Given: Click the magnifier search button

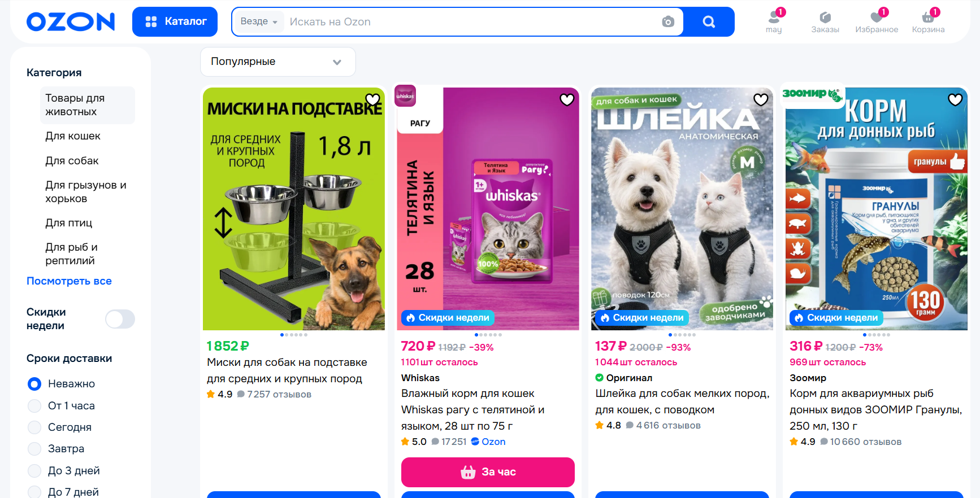Looking at the screenshot, I should (709, 21).
